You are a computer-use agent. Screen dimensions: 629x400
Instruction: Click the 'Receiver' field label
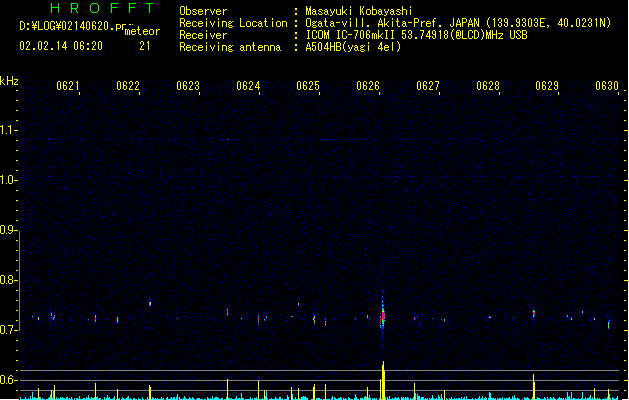click(203, 35)
